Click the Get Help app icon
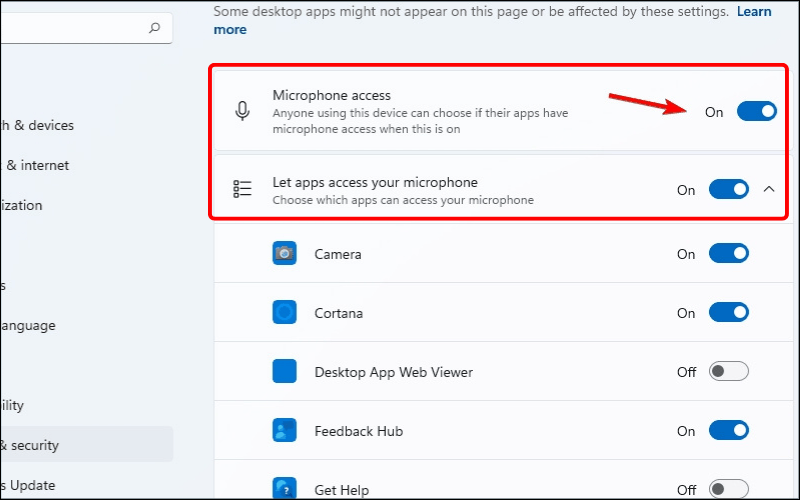Viewport: 800px width, 500px height. pos(284,488)
